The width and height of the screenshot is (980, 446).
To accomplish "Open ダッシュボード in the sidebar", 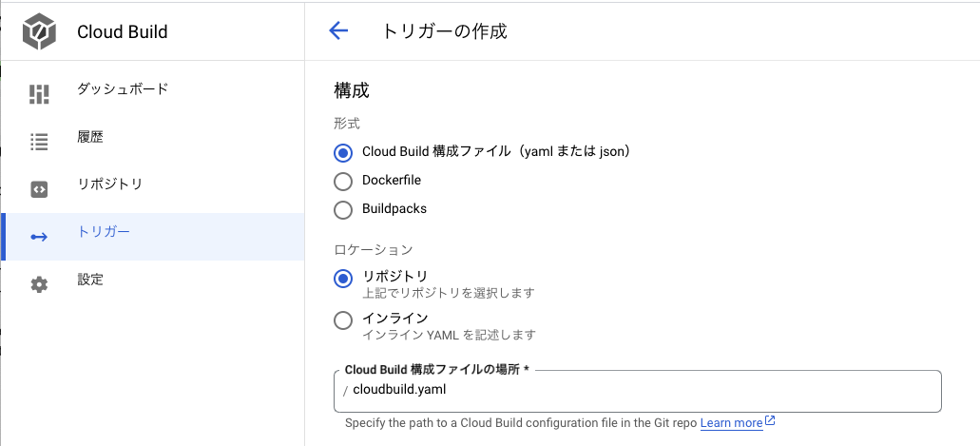I will click(153, 94).
